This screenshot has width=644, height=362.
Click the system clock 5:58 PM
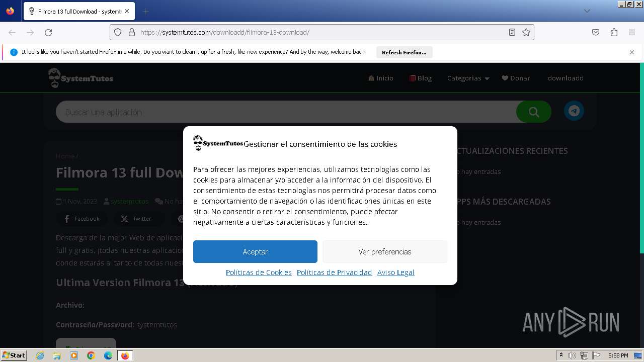pyautogui.click(x=618, y=355)
